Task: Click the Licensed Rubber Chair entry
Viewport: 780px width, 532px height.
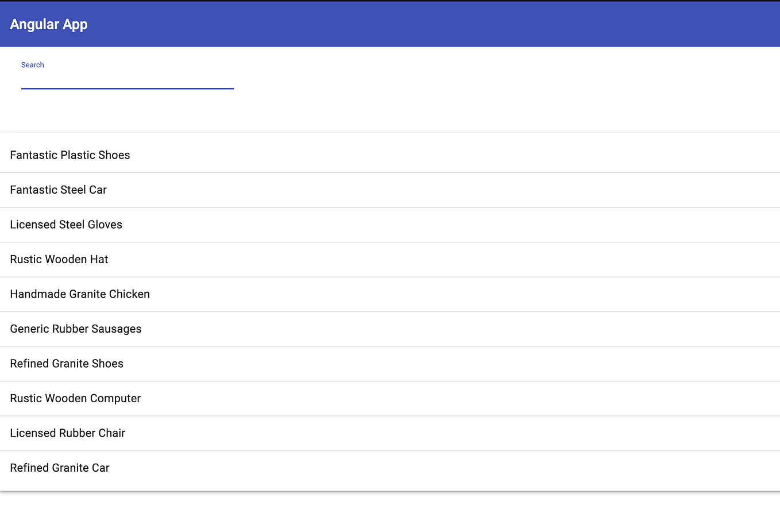Action: pyautogui.click(x=67, y=433)
